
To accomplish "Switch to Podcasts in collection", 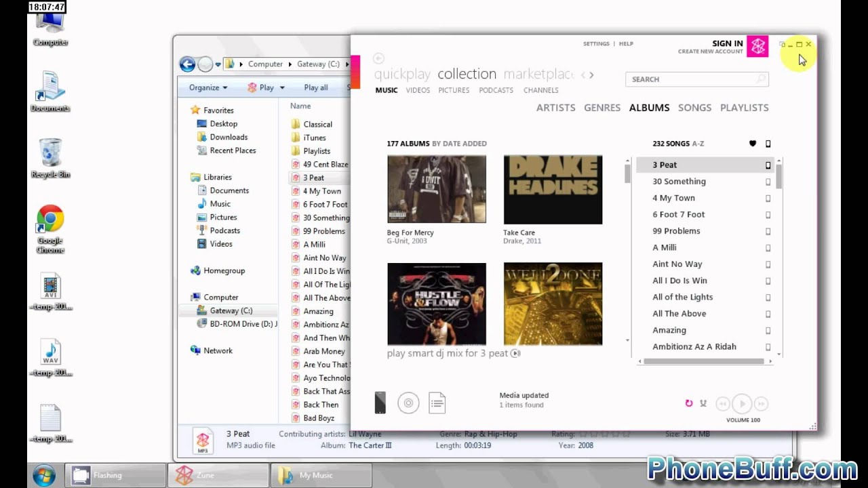I will (x=496, y=90).
